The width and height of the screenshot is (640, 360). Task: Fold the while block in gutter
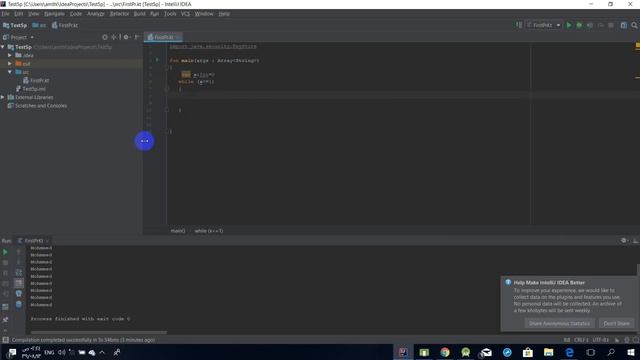click(167, 89)
